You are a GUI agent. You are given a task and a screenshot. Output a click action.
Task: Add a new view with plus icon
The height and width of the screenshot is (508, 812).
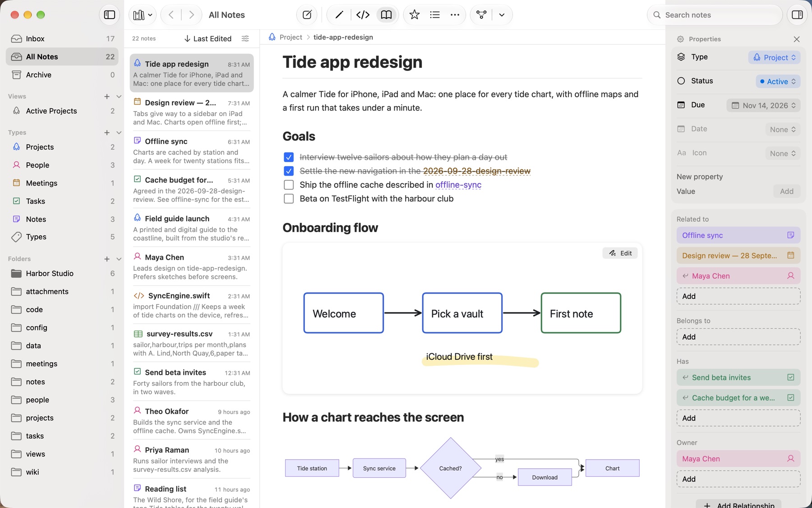107,97
